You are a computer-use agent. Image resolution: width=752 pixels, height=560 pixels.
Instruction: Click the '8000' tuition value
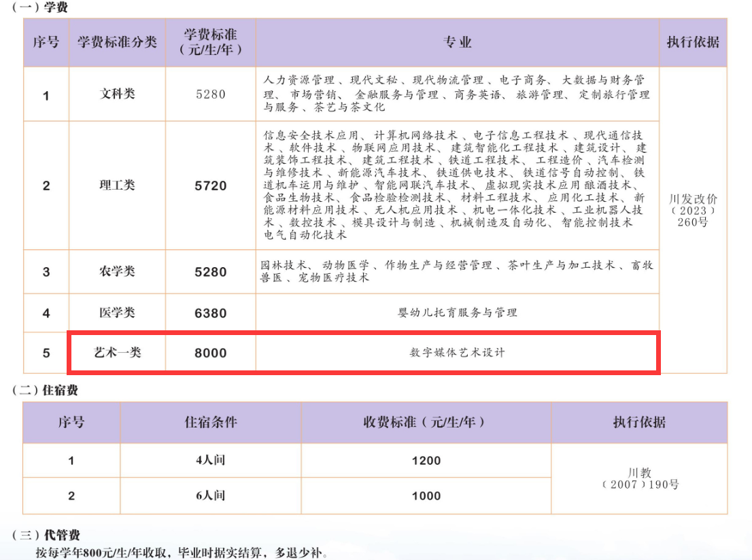pos(211,353)
